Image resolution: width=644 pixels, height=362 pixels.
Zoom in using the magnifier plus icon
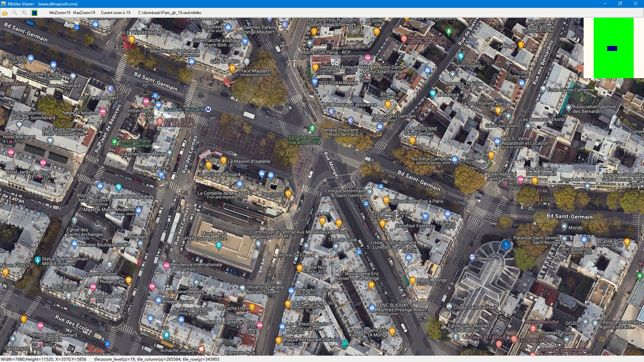point(24,13)
